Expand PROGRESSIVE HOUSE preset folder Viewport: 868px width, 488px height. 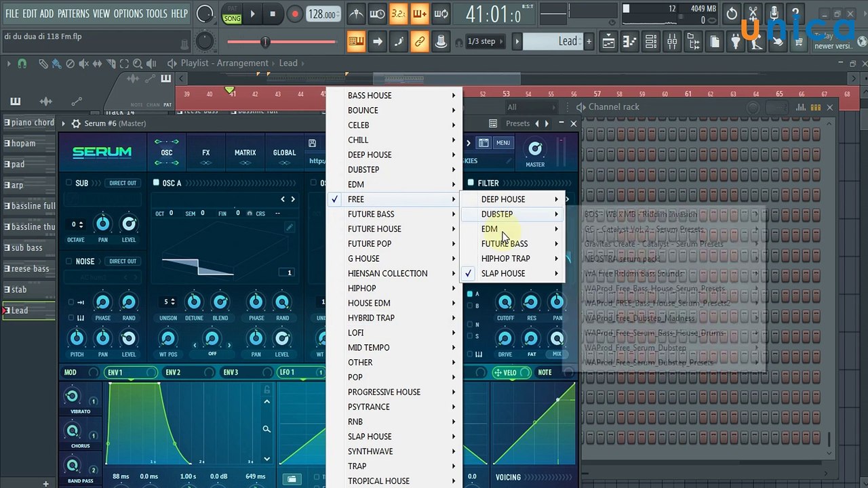pos(395,392)
